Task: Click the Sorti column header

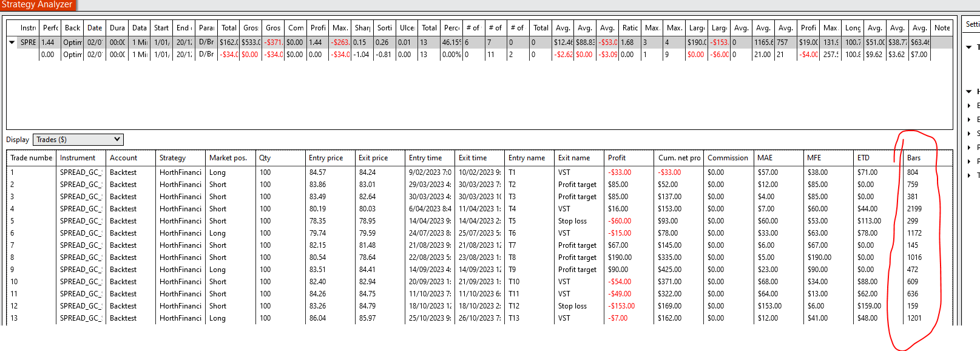Action: tap(385, 28)
